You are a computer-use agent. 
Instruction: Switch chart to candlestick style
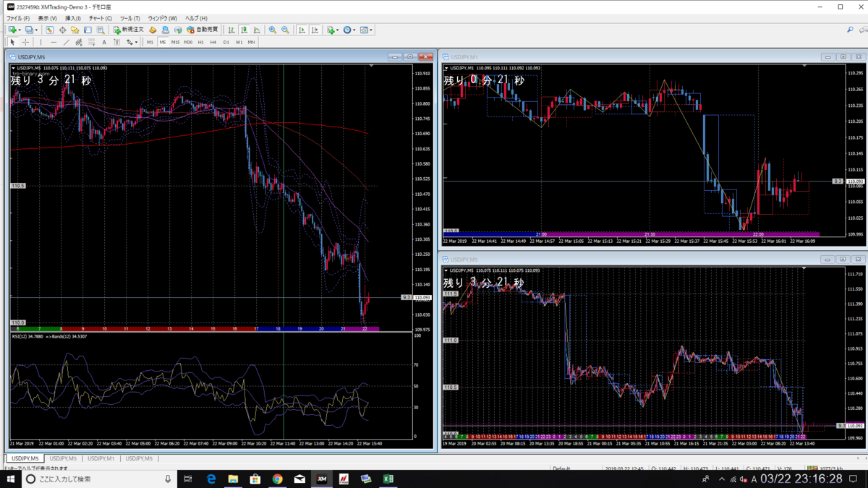244,30
